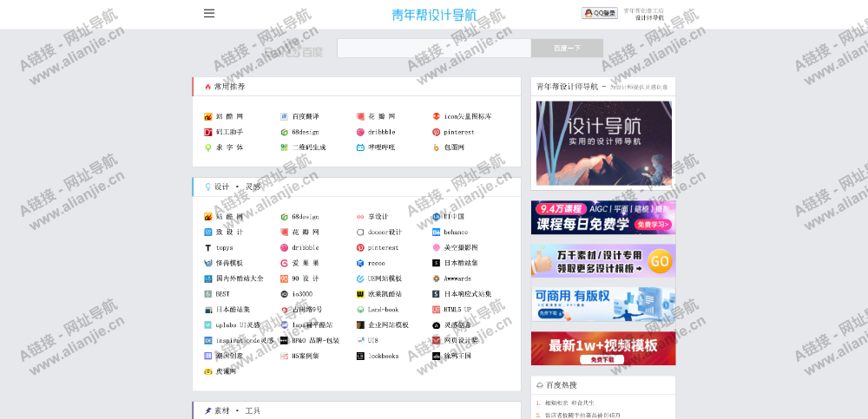Click the QQ登录 button
The image size is (868, 419).
click(599, 13)
